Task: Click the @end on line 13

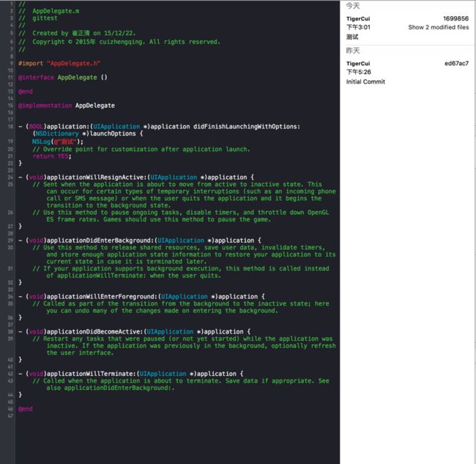Action: (x=26, y=92)
